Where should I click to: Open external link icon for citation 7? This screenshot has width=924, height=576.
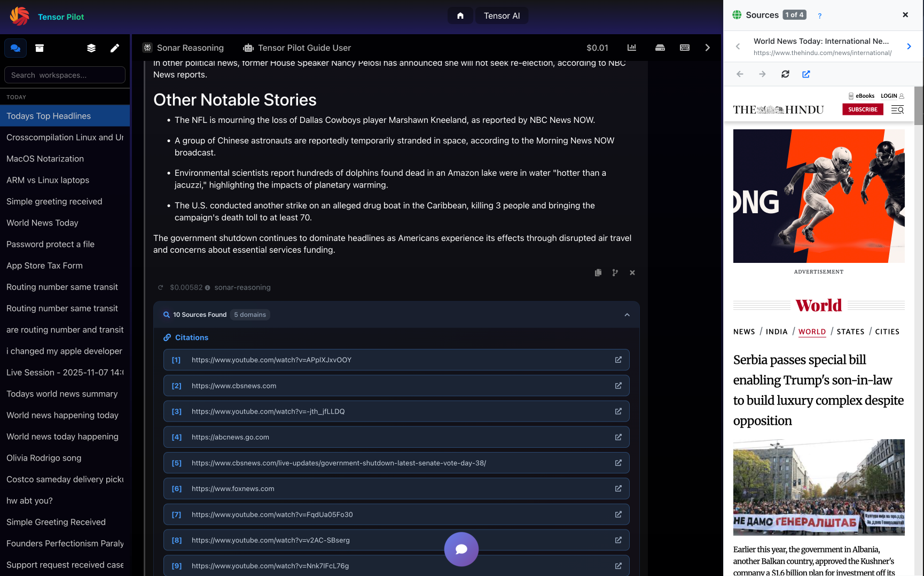coord(618,515)
